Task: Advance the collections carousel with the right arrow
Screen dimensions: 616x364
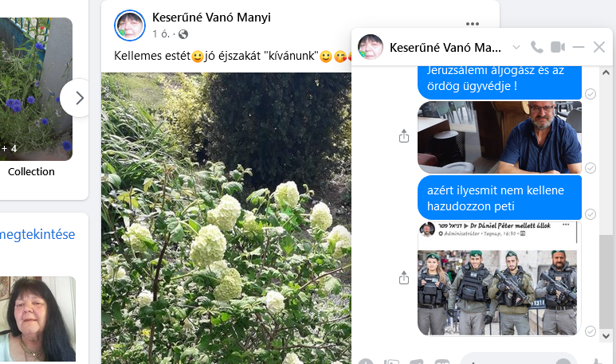Action: coord(79,98)
